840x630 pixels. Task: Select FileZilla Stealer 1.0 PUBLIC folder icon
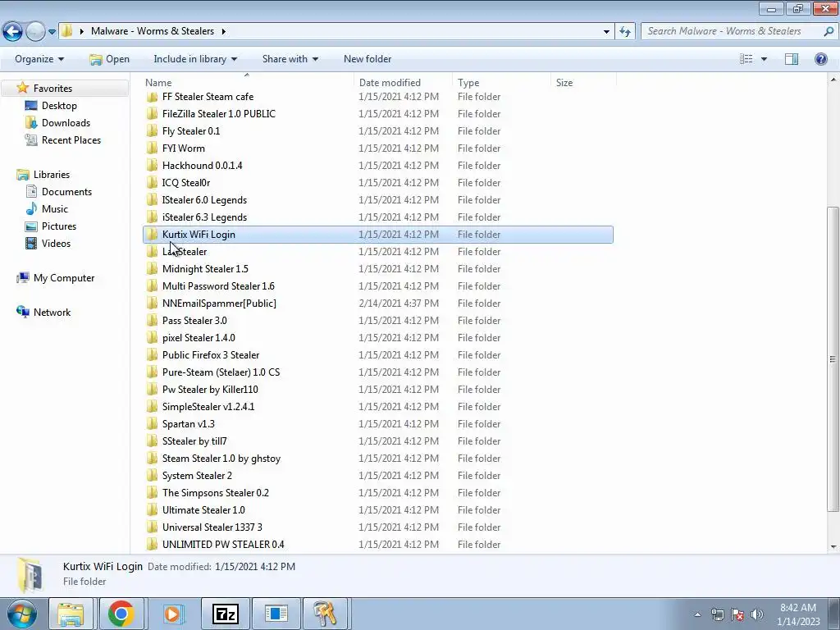click(x=152, y=114)
